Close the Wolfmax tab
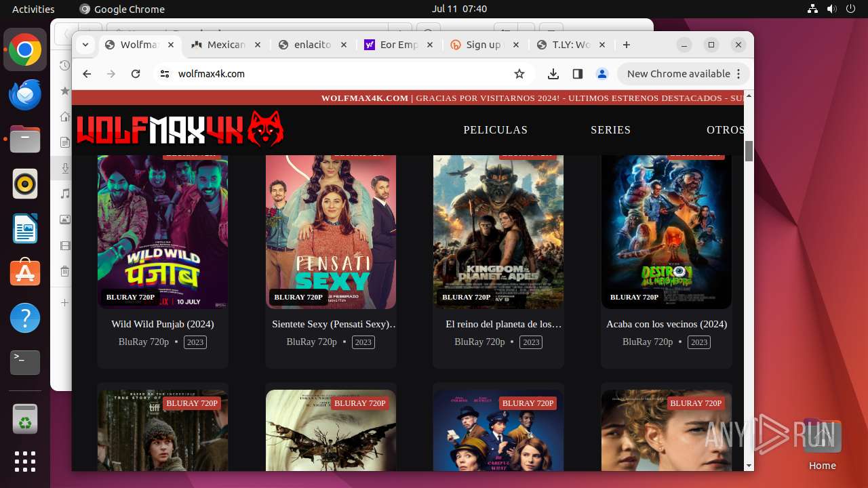 171,45
